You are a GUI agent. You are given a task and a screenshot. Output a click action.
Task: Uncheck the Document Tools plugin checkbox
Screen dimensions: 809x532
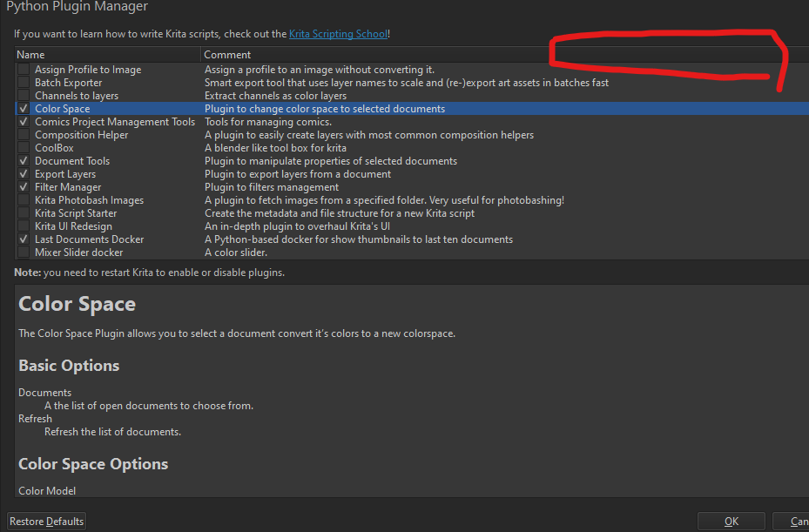click(x=24, y=161)
